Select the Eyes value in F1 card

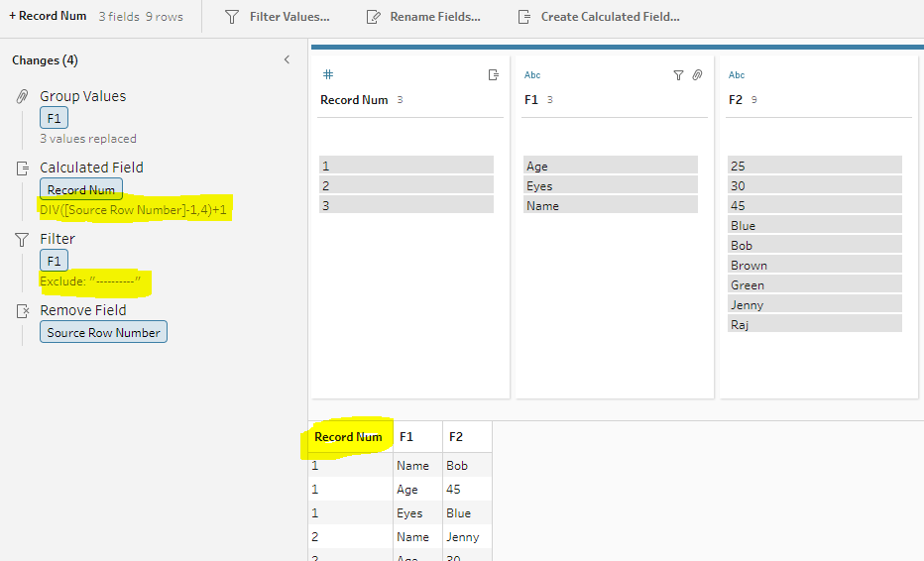click(539, 186)
